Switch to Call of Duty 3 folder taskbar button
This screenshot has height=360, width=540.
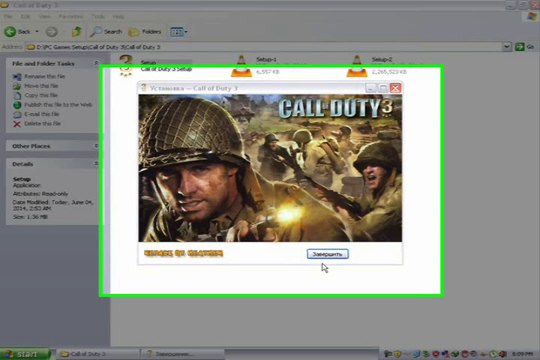point(98,354)
